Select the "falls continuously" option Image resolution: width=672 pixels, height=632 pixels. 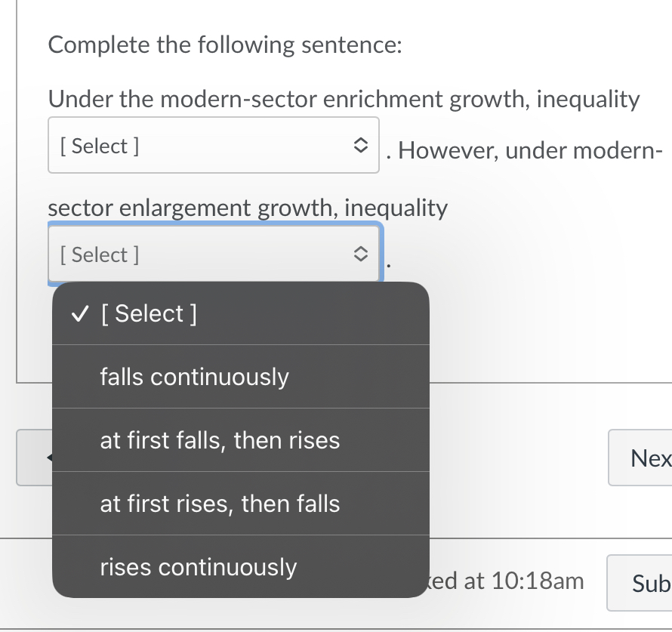click(x=195, y=377)
